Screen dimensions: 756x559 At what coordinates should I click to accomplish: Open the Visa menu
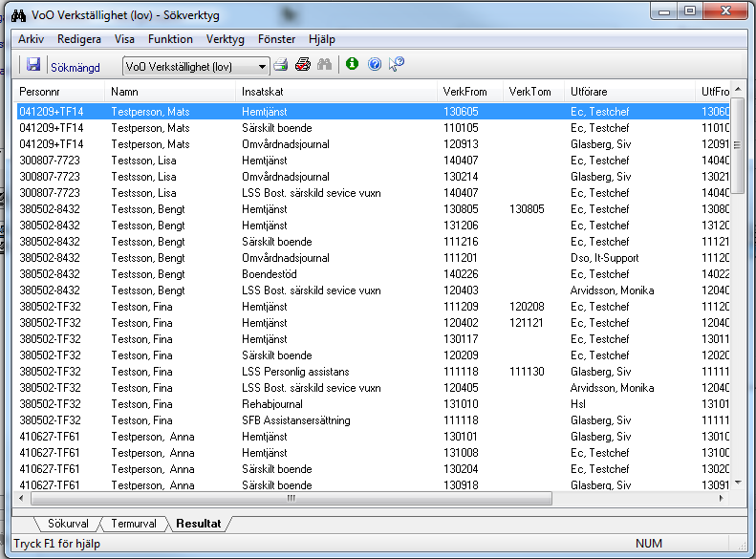pos(124,39)
